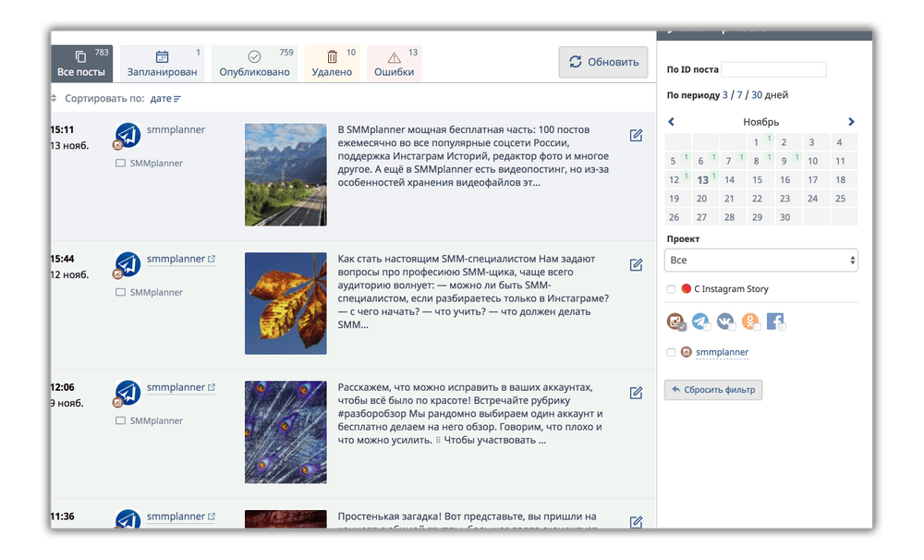Screen dimensions: 924x560
Task: Filter by 3 days period
Action: tap(724, 95)
